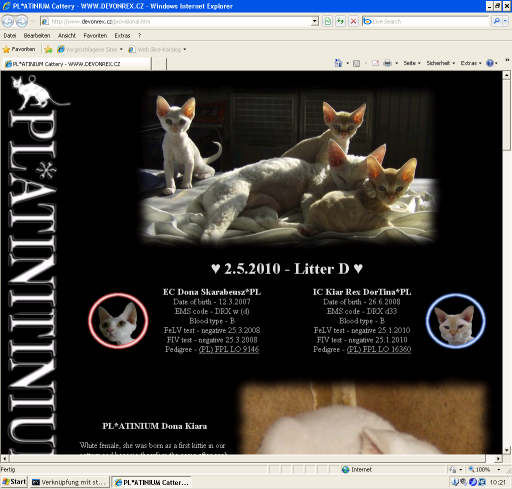This screenshot has width=512, height=489.
Task: Open pedigree link (PL) FPL LO 9146
Action: coord(229,349)
